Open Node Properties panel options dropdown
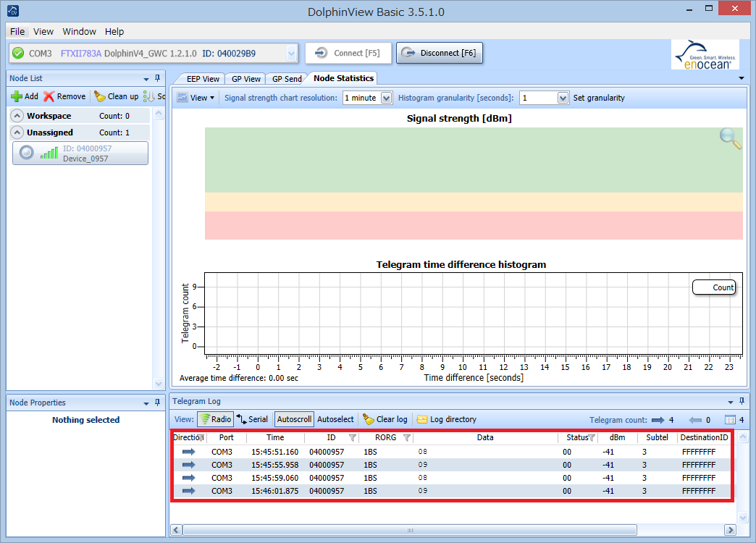Image resolution: width=756 pixels, height=543 pixels. pyautogui.click(x=146, y=403)
